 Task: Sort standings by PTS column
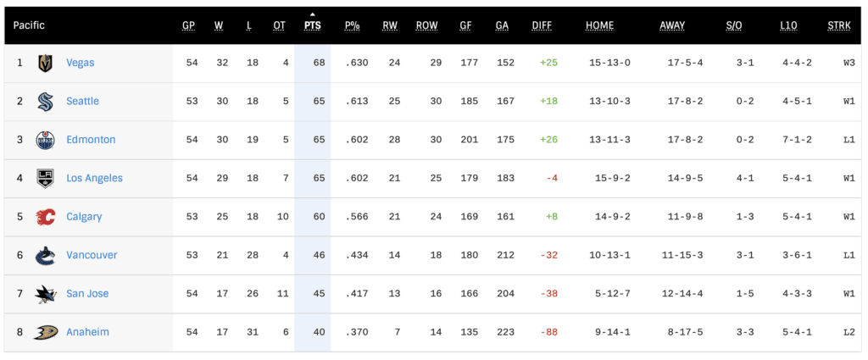click(313, 25)
